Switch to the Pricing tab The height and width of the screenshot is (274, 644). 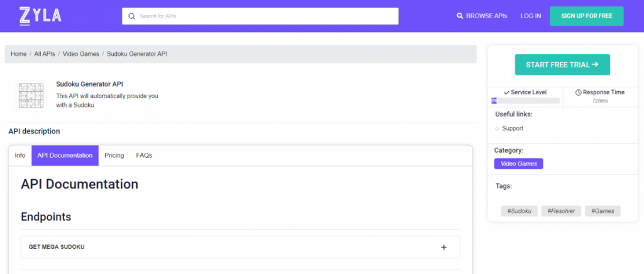coord(114,155)
